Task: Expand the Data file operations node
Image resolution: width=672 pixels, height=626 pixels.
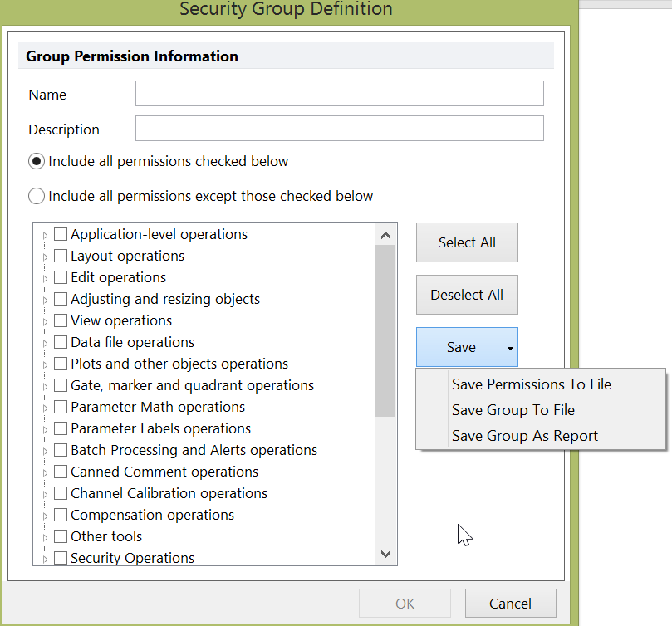Action: [x=45, y=343]
